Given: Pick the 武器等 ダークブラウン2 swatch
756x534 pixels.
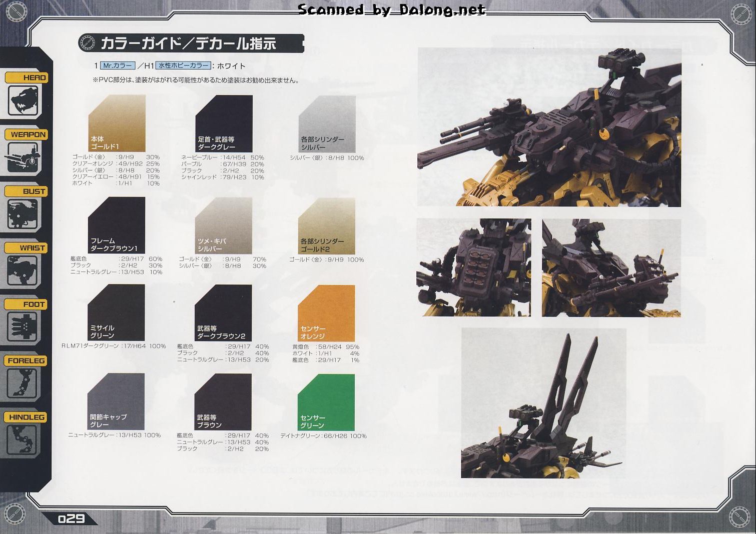Looking at the screenshot, I should 223,312.
